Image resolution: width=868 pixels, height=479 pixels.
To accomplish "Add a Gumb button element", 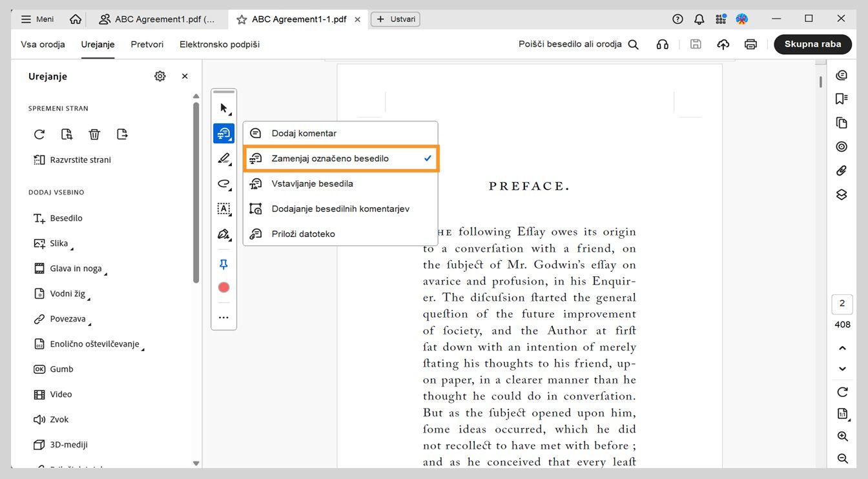I will click(53, 369).
